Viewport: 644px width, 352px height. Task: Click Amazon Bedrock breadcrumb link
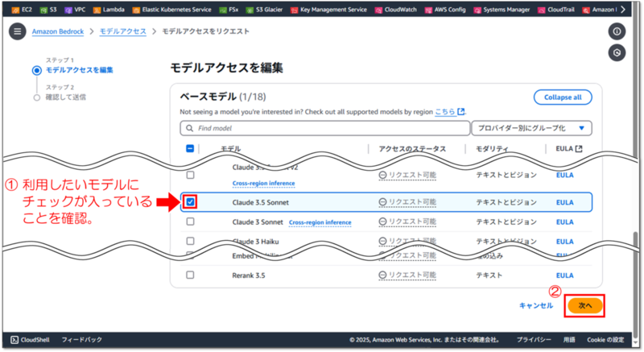pyautogui.click(x=58, y=31)
